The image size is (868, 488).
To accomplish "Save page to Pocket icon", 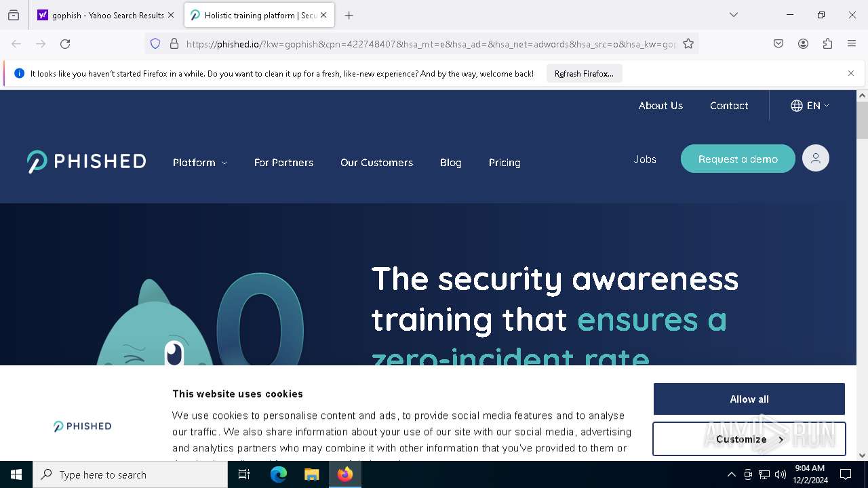I will [778, 43].
